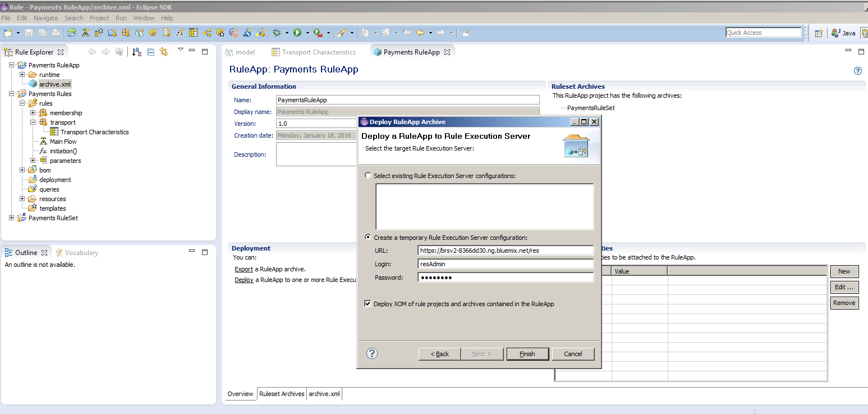Expand the Payments RuleSet project
This screenshot has width=868, height=414.
[x=12, y=218]
